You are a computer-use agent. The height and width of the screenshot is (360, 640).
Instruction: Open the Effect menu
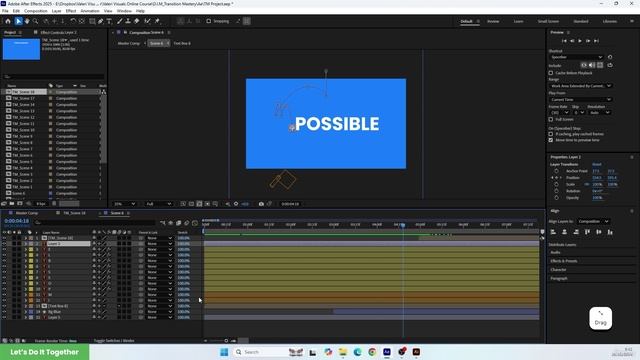coord(71,11)
